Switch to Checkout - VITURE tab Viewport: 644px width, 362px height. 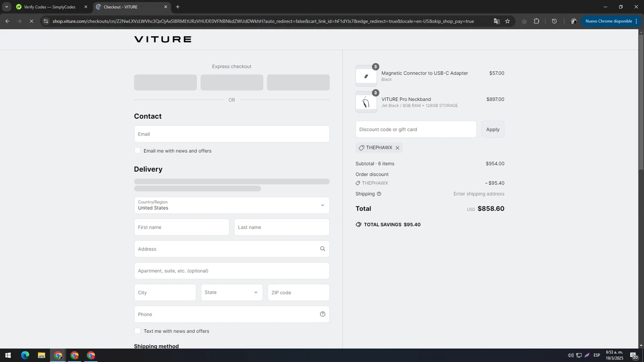click(x=131, y=7)
